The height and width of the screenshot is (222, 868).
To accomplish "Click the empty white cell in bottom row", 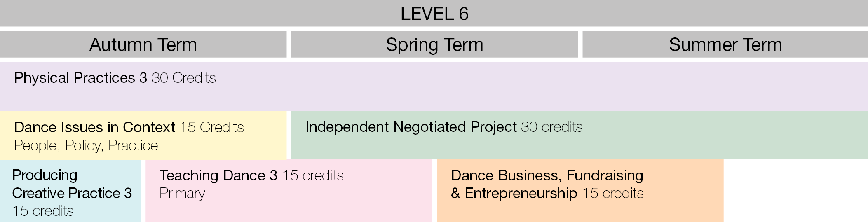I will [x=795, y=191].
